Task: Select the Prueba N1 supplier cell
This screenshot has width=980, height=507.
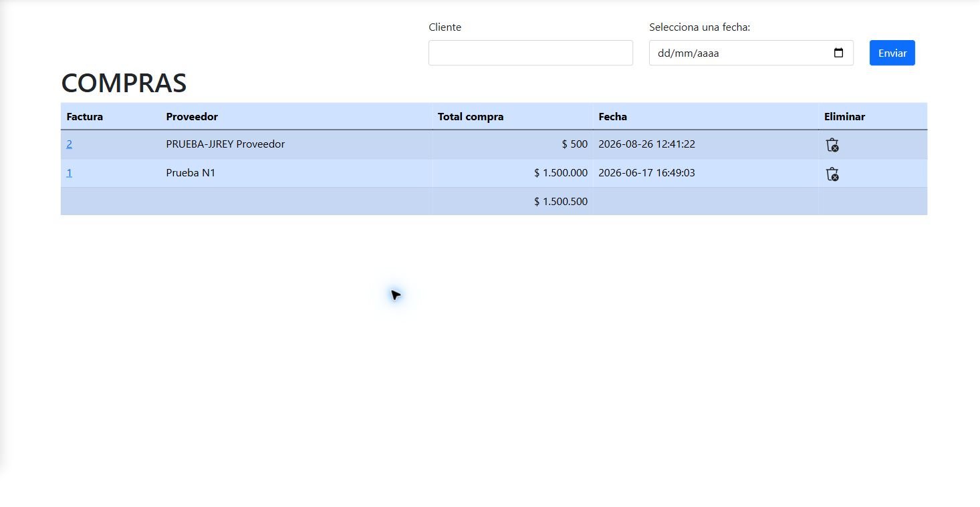Action: (296, 173)
